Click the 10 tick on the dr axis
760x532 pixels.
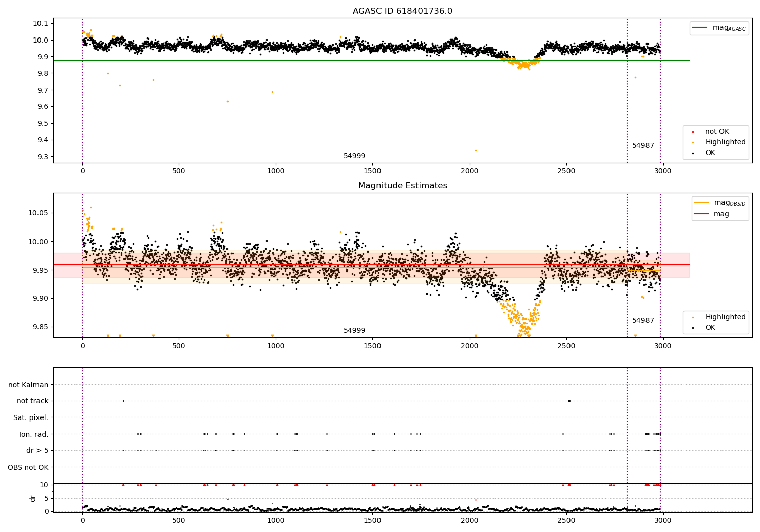point(44,485)
